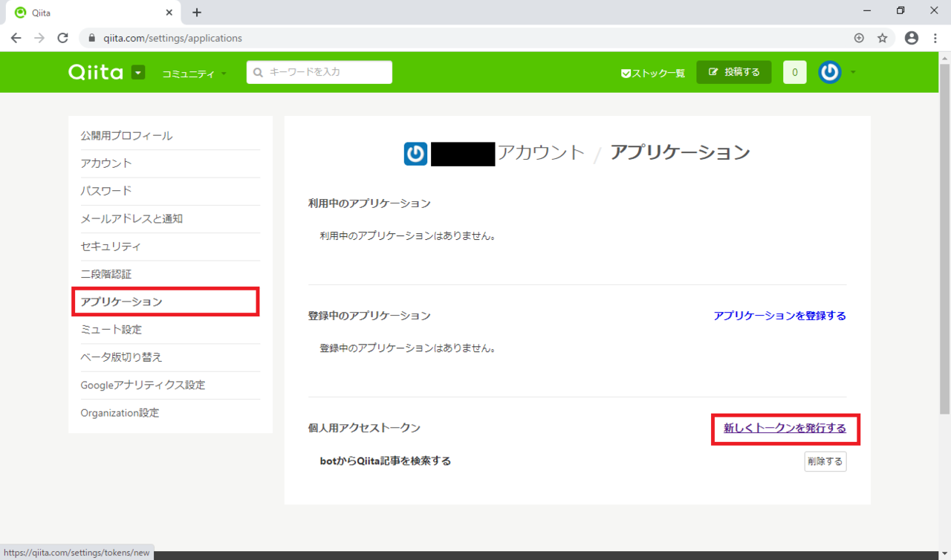Click the user avatar in header
Image resolution: width=951 pixels, height=560 pixels.
click(x=830, y=72)
